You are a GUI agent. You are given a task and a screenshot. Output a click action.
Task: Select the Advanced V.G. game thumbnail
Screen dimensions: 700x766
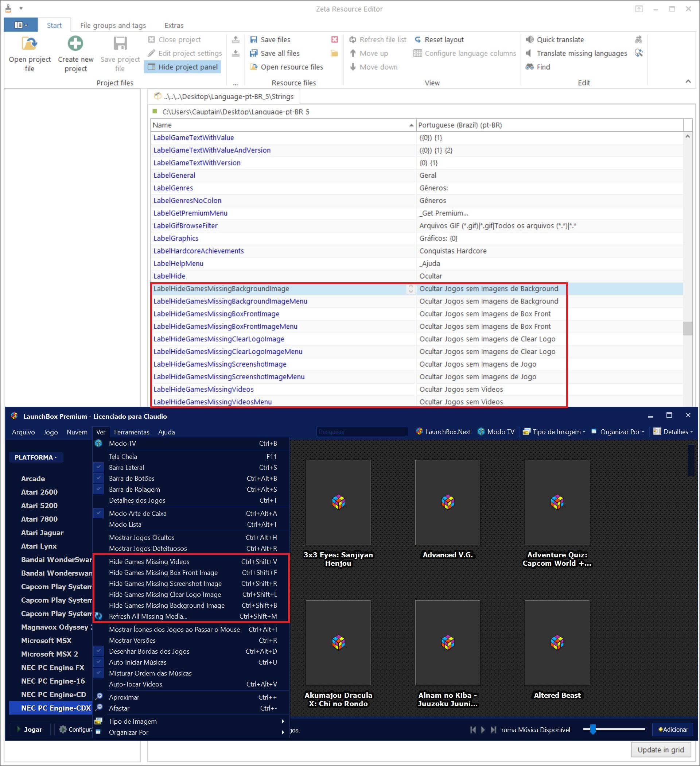tap(447, 502)
